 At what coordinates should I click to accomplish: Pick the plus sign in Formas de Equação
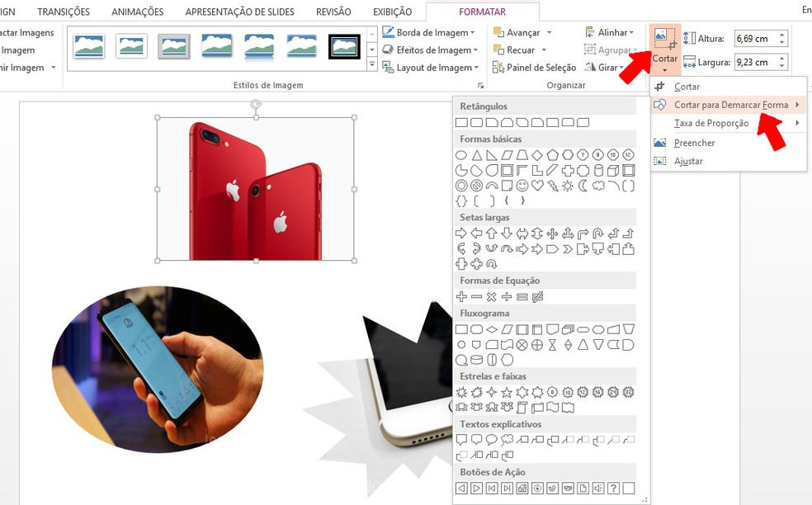click(x=461, y=297)
